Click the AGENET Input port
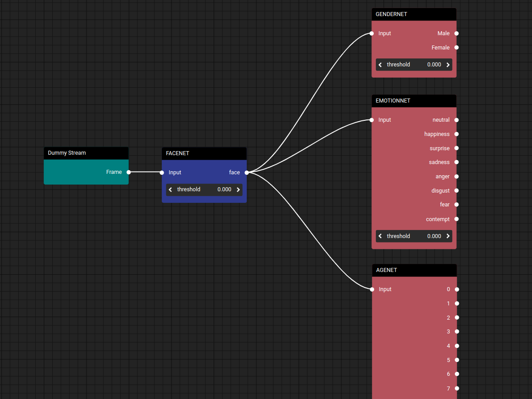 click(x=372, y=289)
